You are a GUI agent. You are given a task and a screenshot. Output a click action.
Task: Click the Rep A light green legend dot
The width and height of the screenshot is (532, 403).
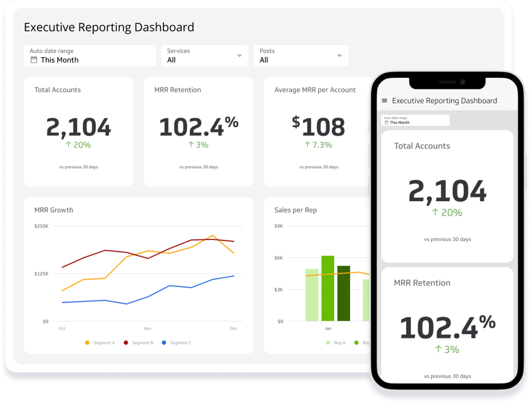pyautogui.click(x=328, y=343)
